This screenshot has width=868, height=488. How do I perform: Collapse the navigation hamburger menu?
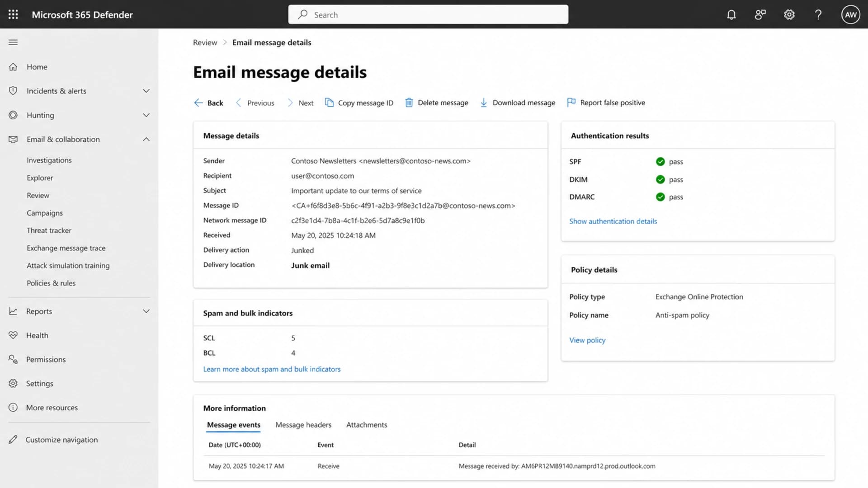click(x=13, y=42)
